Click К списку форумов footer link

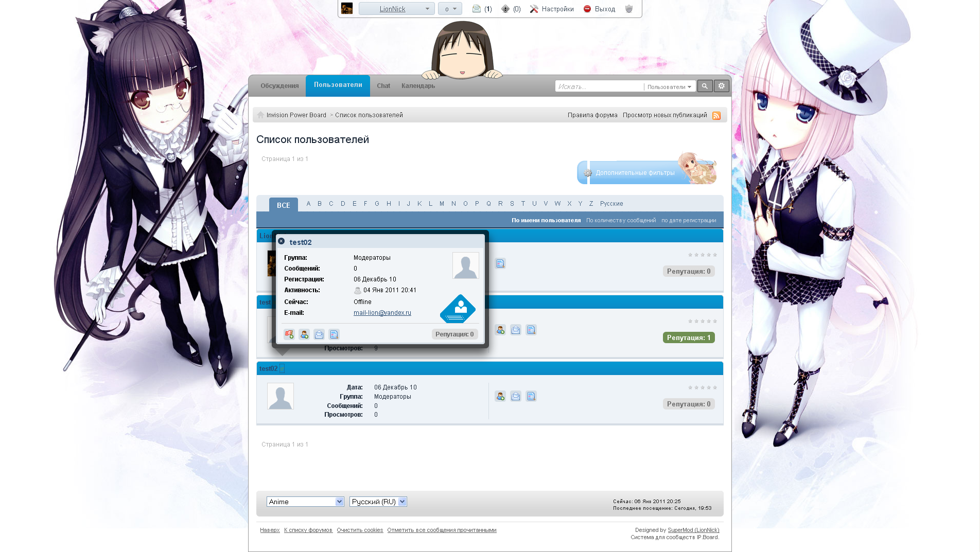(x=308, y=530)
